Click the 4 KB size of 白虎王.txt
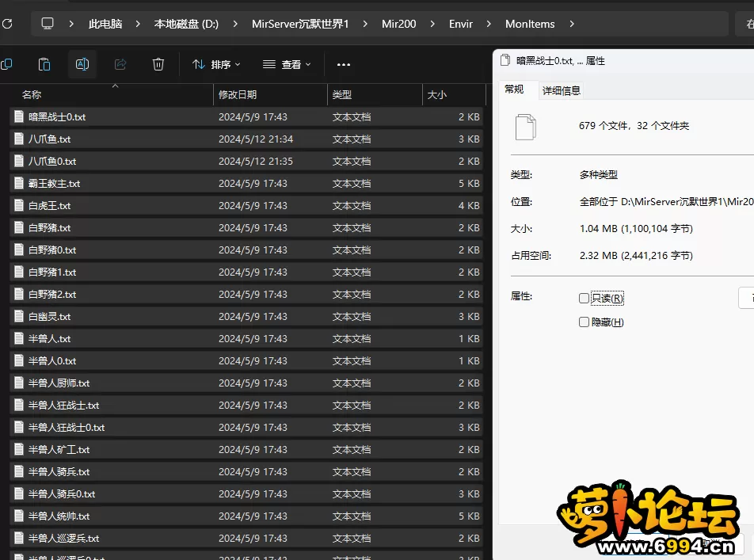This screenshot has width=754, height=560. [469, 205]
